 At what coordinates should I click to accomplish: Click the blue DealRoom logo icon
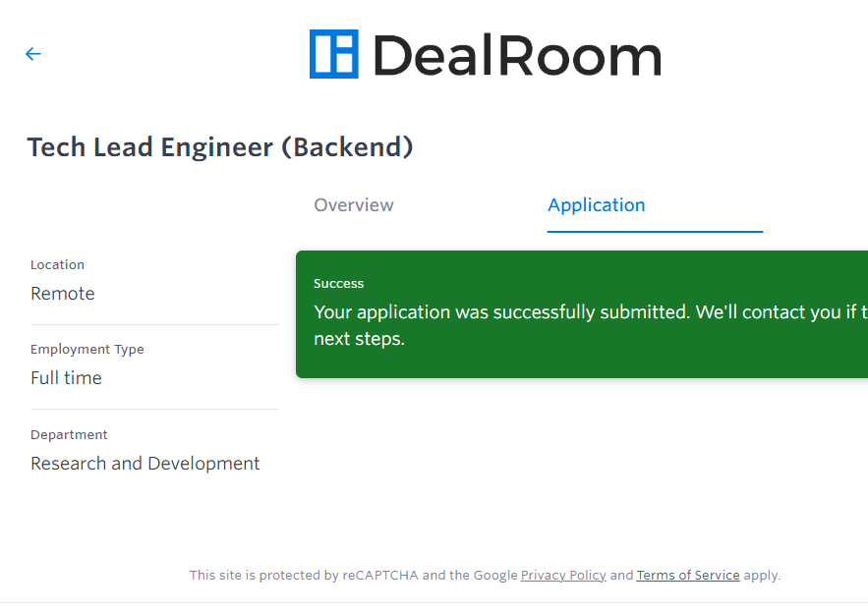(x=334, y=54)
